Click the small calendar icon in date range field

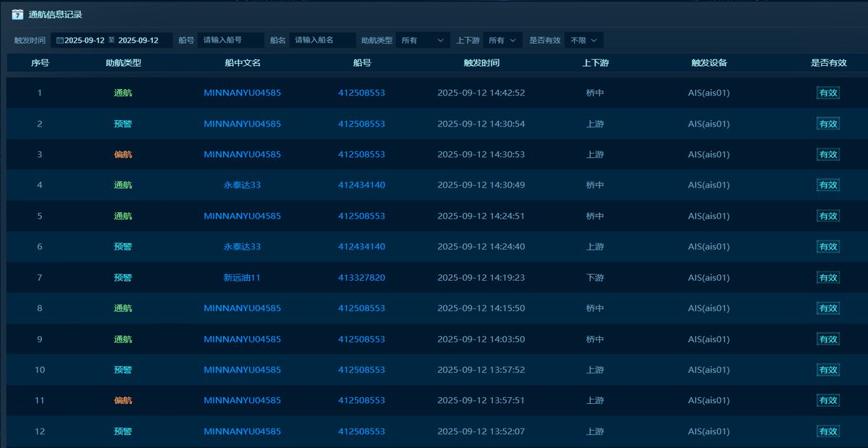(59, 41)
